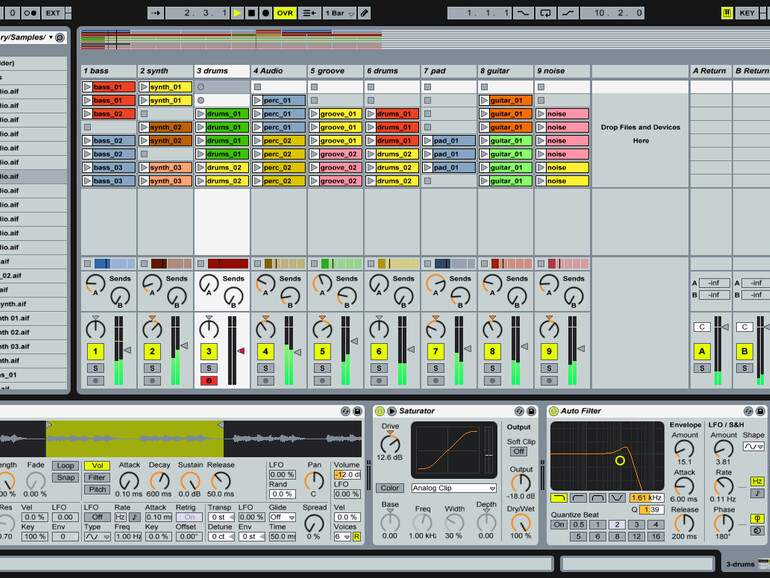Click the transport Stop button
Viewport: 770px width, 578px height.
click(252, 13)
